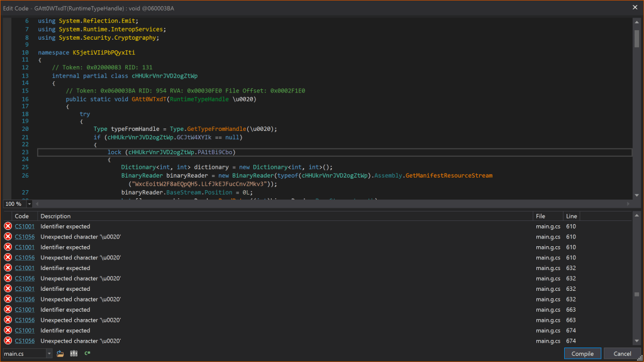The height and width of the screenshot is (362, 644).
Task: Click the editor horizontal scrollbar left arrow
Action: coord(38,204)
